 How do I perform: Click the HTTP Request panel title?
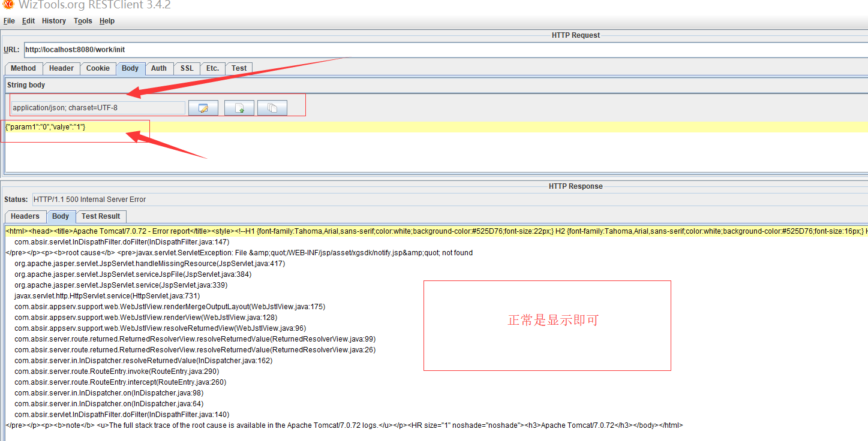576,35
